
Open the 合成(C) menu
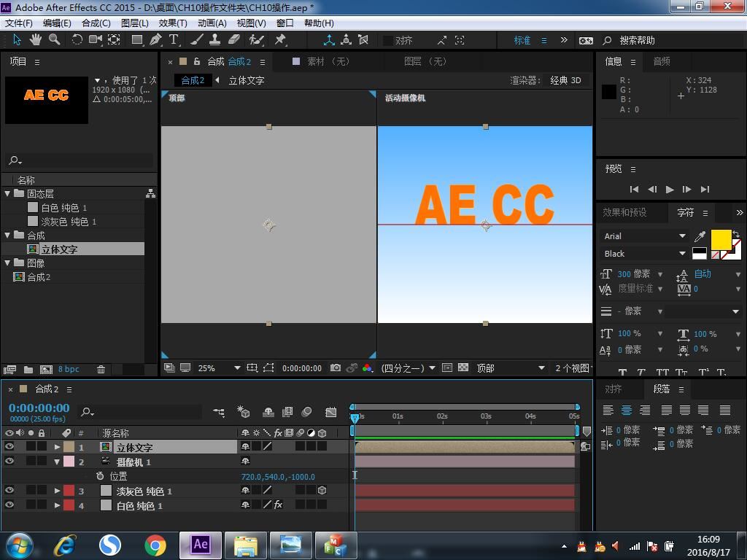(x=96, y=23)
